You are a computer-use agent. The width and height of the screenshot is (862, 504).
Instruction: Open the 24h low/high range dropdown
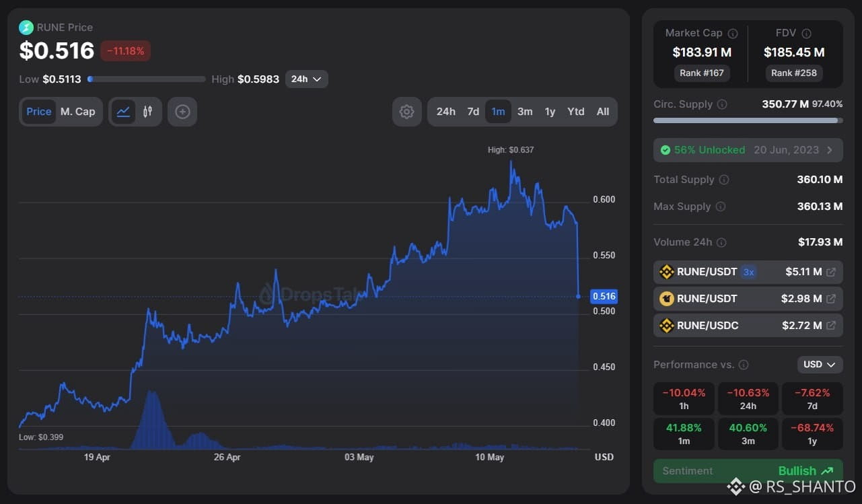click(307, 79)
